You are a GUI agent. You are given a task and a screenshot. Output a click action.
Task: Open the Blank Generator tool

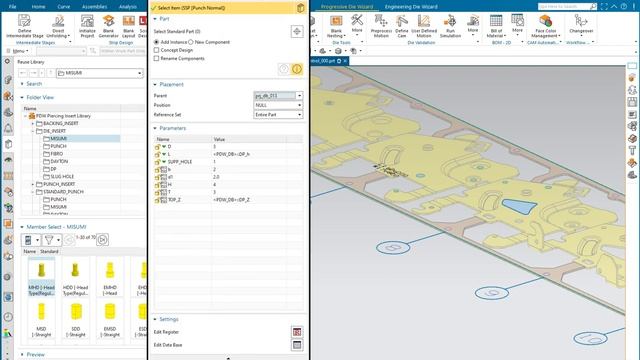click(x=109, y=21)
